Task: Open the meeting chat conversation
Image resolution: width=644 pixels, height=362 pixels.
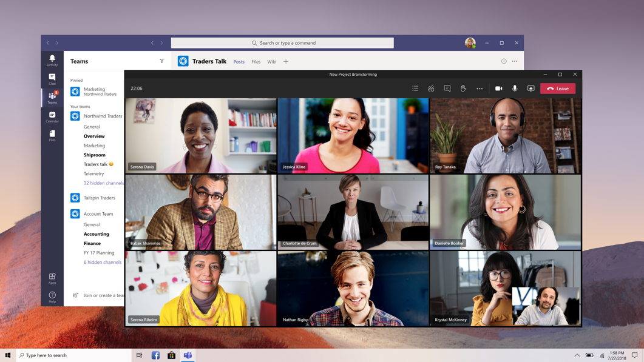Action: click(x=447, y=88)
